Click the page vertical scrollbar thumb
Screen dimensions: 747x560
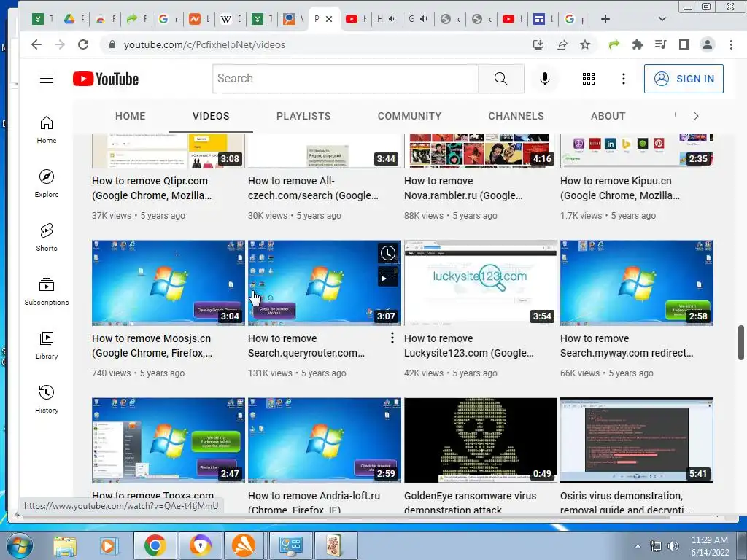(x=741, y=343)
